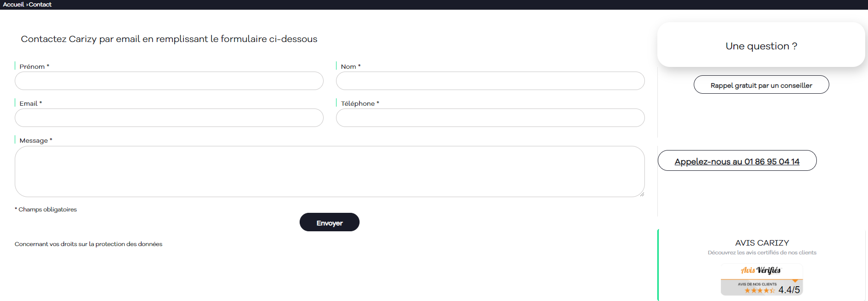
Task: Click the Appelez-nous phone number link
Action: (x=737, y=161)
